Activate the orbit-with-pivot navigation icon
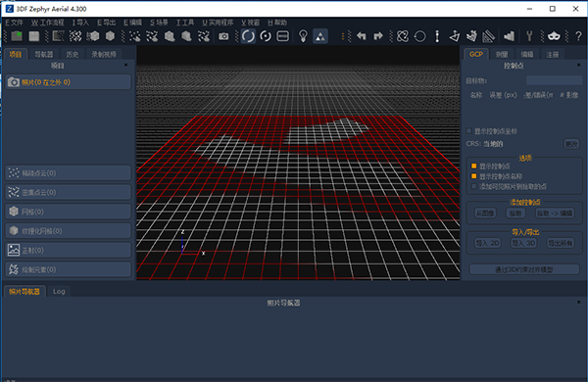 (x=266, y=36)
